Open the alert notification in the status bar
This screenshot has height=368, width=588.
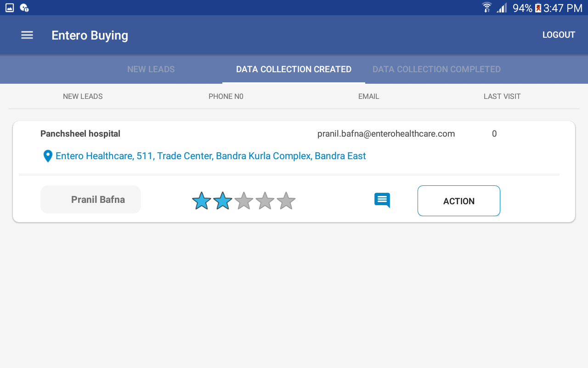(24, 8)
